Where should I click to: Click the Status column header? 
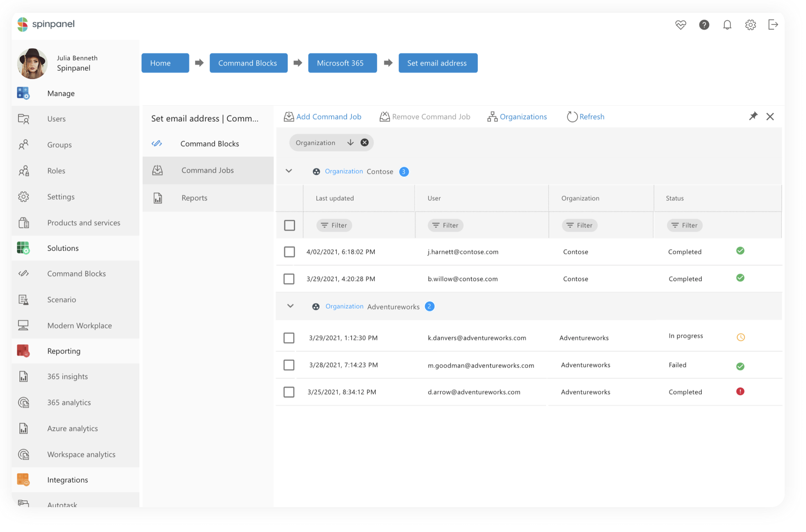[674, 198]
